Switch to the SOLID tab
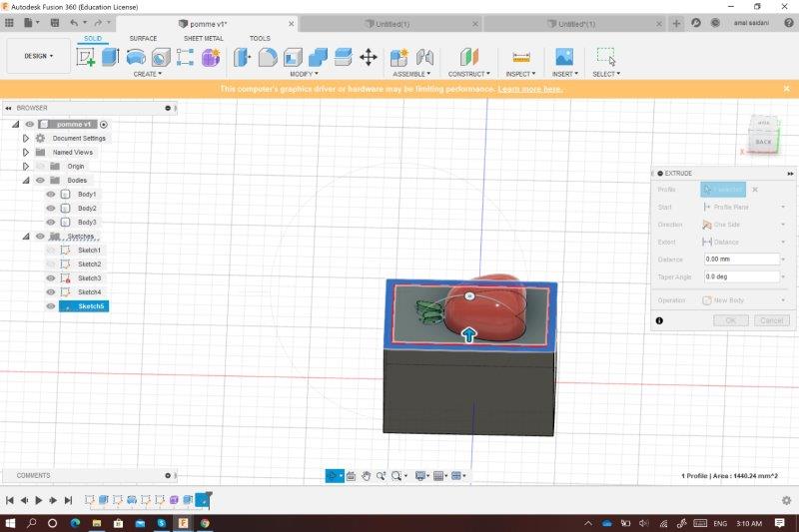799x532 pixels. tap(93, 39)
